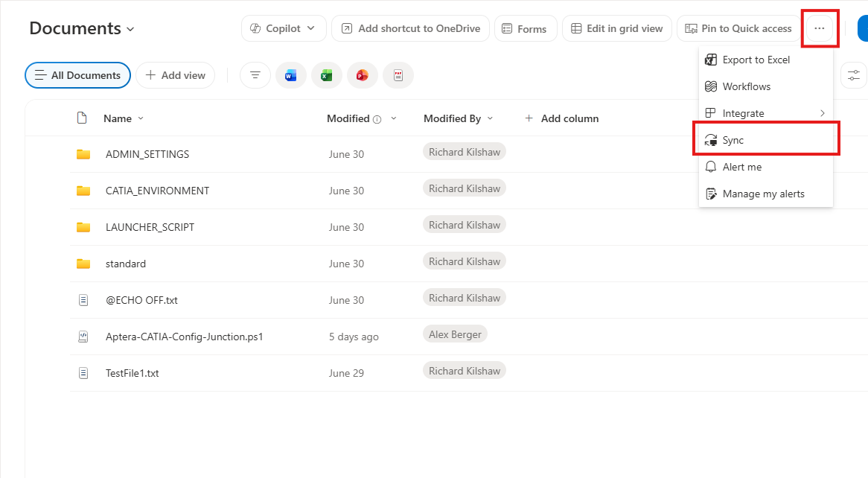Click the Alert me bell icon
Screen dimensions: 868x478
pyautogui.click(x=711, y=167)
